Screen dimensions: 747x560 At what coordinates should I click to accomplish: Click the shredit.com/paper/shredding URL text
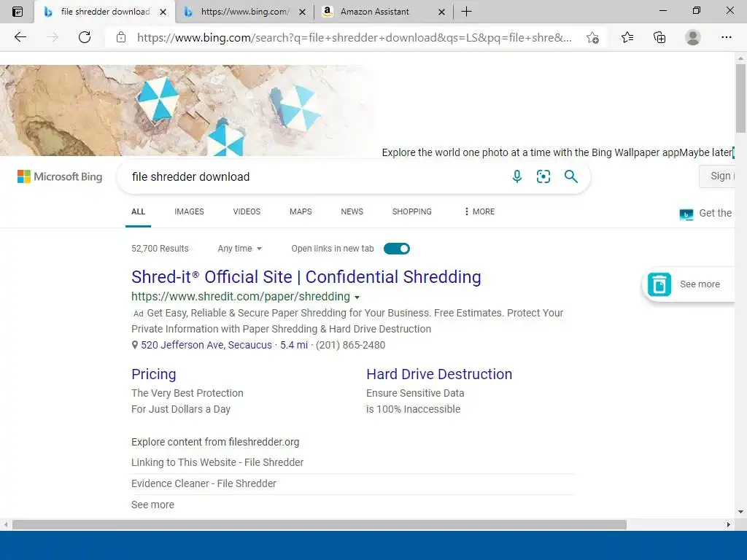pyautogui.click(x=241, y=296)
